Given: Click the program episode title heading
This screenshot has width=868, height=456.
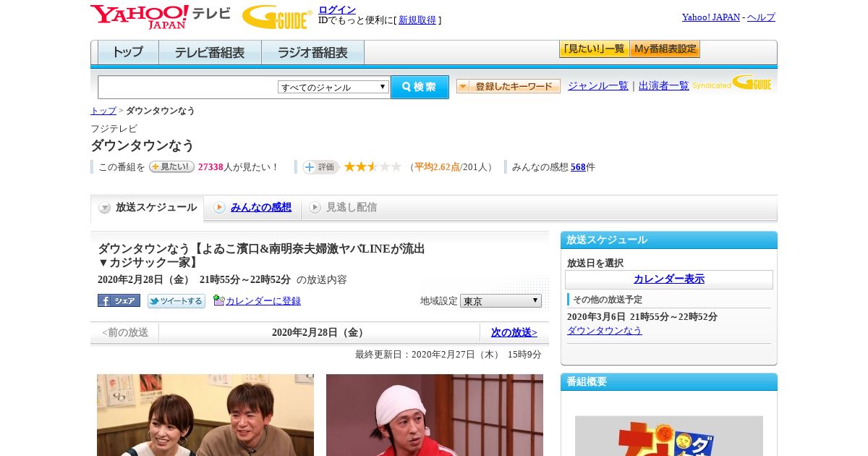Looking at the screenshot, I should tap(261, 255).
